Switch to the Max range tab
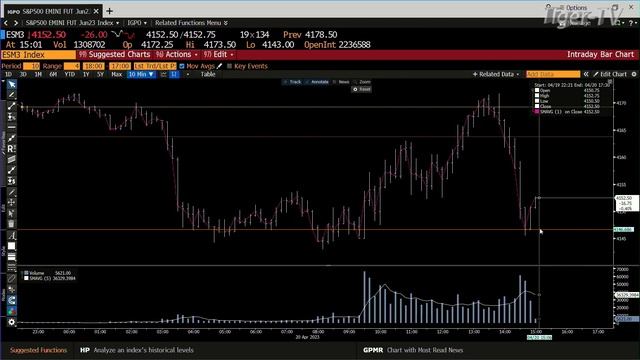Viewport: 640px width, 360px height. click(x=117, y=74)
